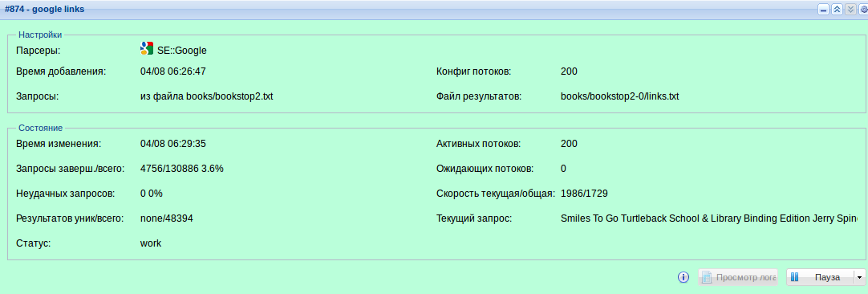868x294 pixels.
Task: Click the speed value 1986/1729
Action: click(585, 194)
